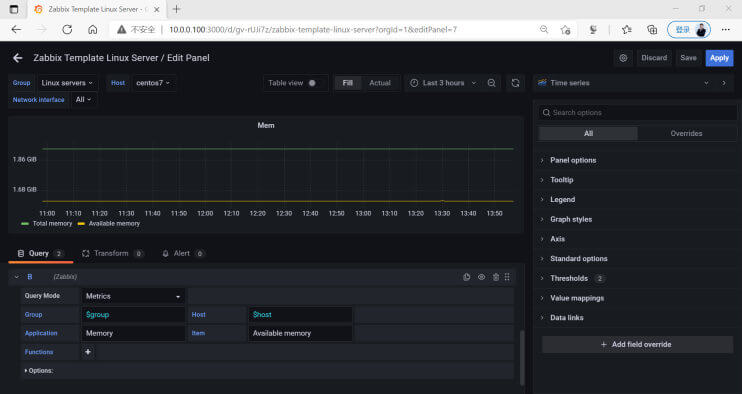Click the $group field
This screenshot has height=394, width=742.
coord(133,315)
